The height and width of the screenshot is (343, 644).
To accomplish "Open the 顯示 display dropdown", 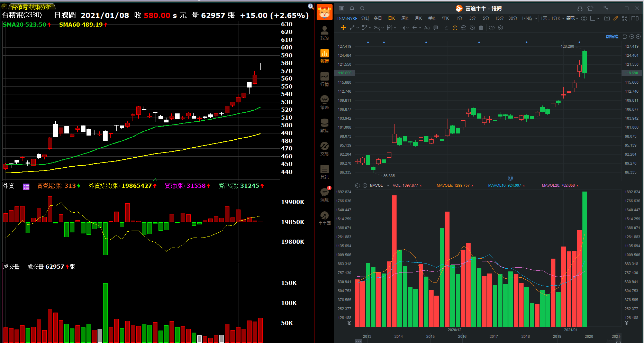I will point(572,18).
